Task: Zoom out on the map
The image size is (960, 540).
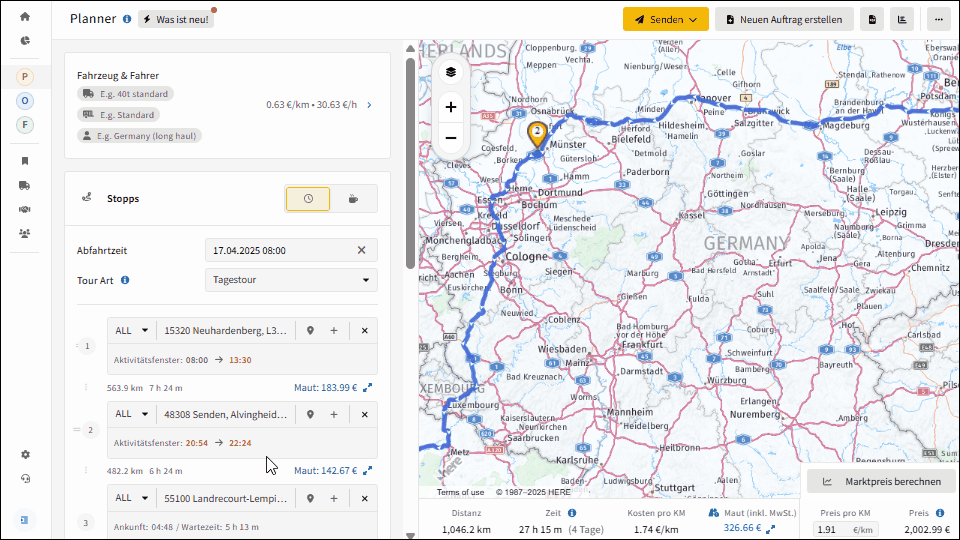Action: [451, 138]
